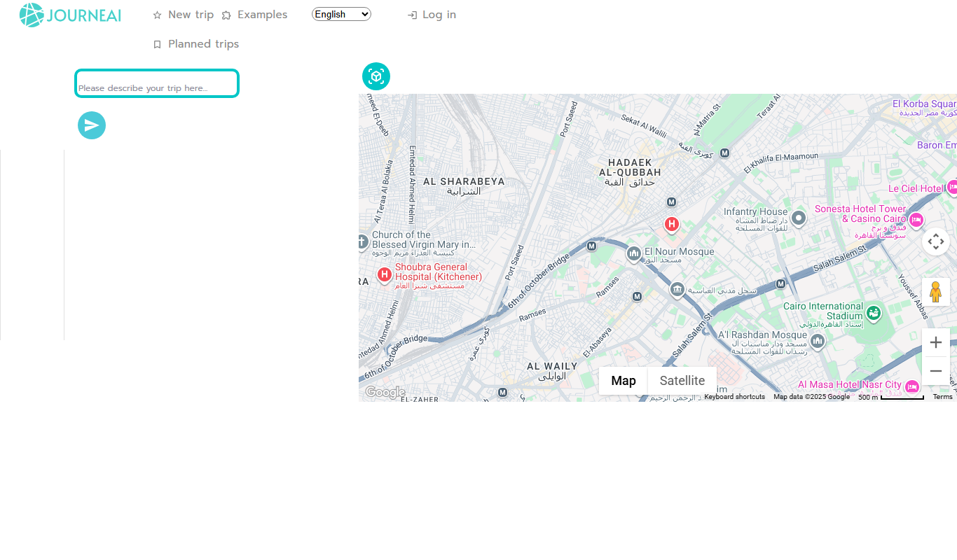Click the teal 3D cube icon above the map
This screenshot has height=560, width=957.
pyautogui.click(x=376, y=76)
